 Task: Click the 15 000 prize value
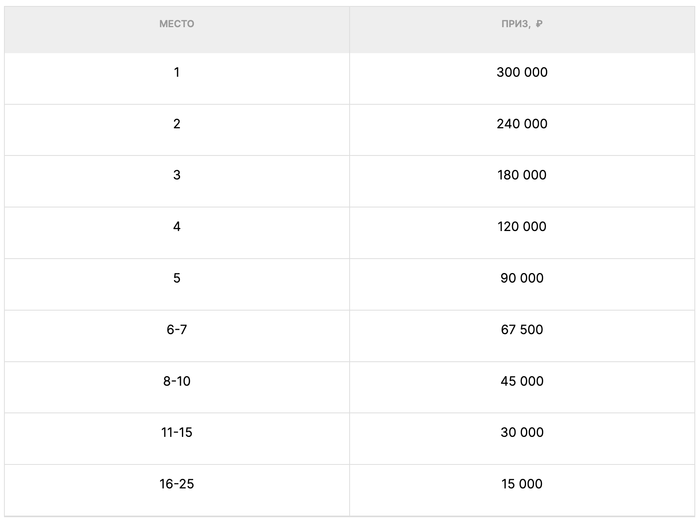tap(522, 484)
